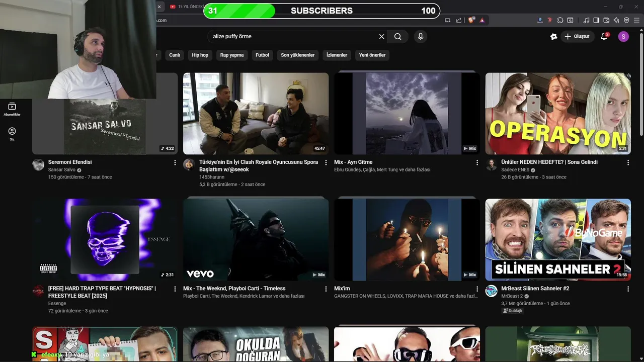
Task: Click the Brave Shields lion icon
Action: click(x=471, y=20)
